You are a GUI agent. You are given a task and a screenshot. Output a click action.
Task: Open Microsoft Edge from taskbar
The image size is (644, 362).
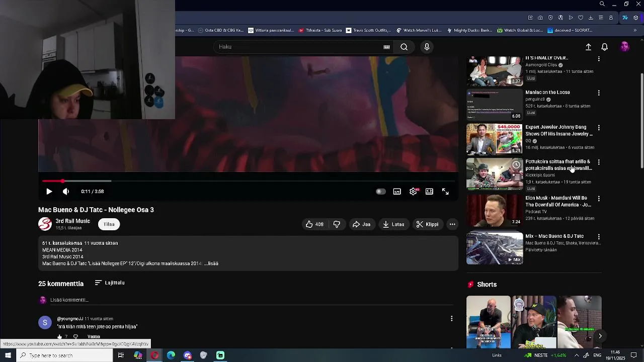pos(171,355)
